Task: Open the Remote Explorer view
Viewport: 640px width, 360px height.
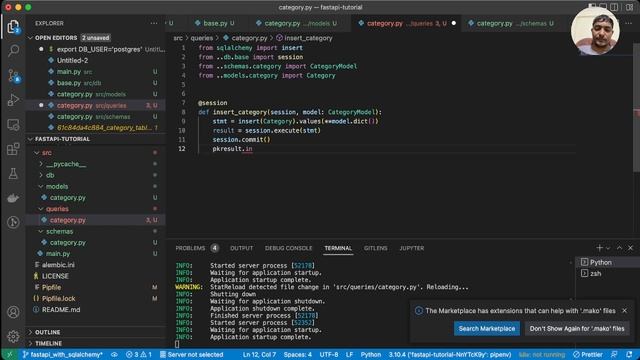Action: click(x=13, y=125)
